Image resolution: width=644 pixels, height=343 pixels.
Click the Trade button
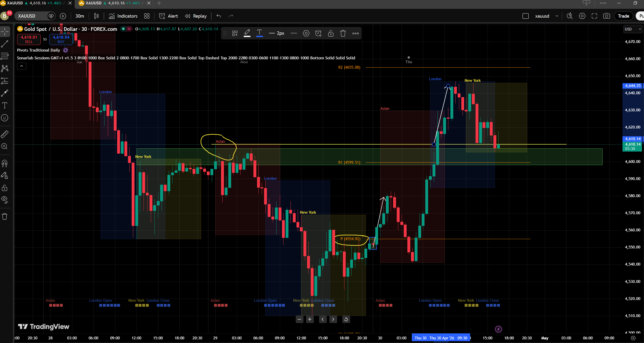tap(623, 16)
